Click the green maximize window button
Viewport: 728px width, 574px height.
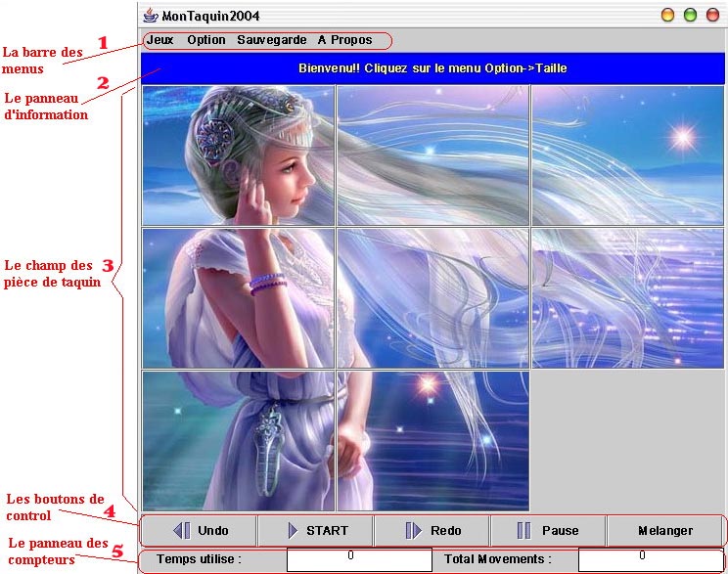pos(691,16)
